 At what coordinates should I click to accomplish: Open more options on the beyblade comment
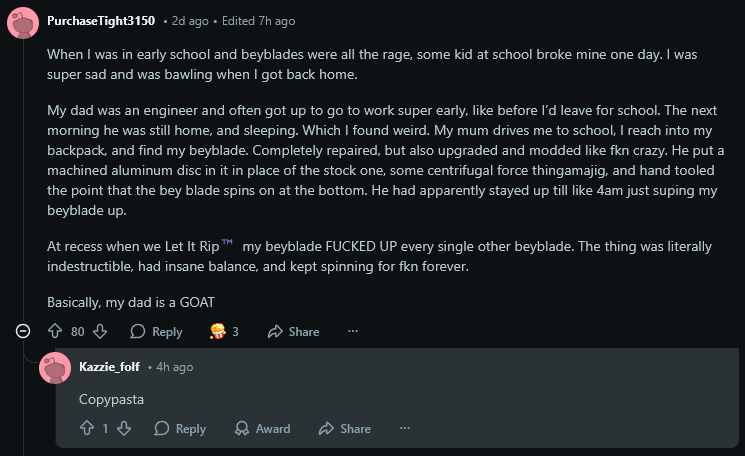(x=352, y=331)
